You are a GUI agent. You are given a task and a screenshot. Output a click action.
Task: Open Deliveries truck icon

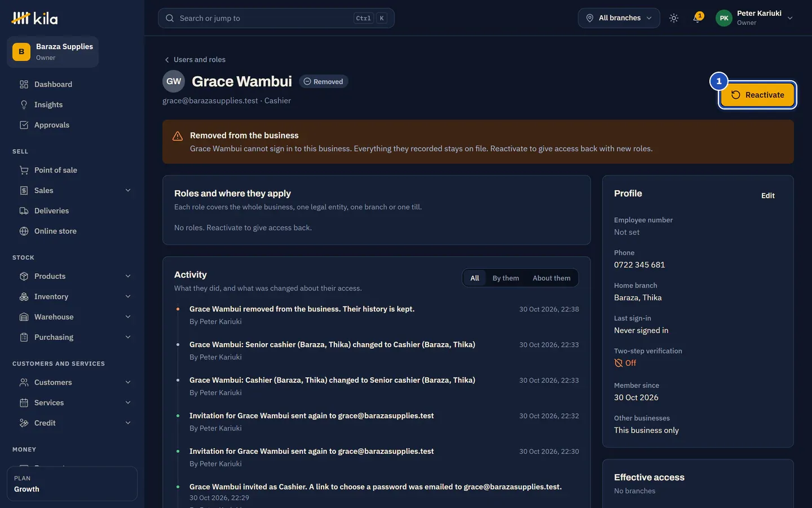24,211
